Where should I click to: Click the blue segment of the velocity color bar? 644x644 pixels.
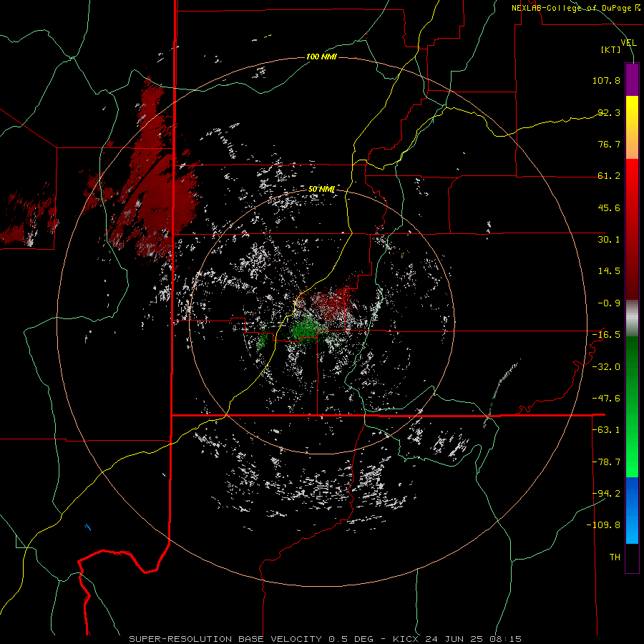pyautogui.click(x=632, y=510)
